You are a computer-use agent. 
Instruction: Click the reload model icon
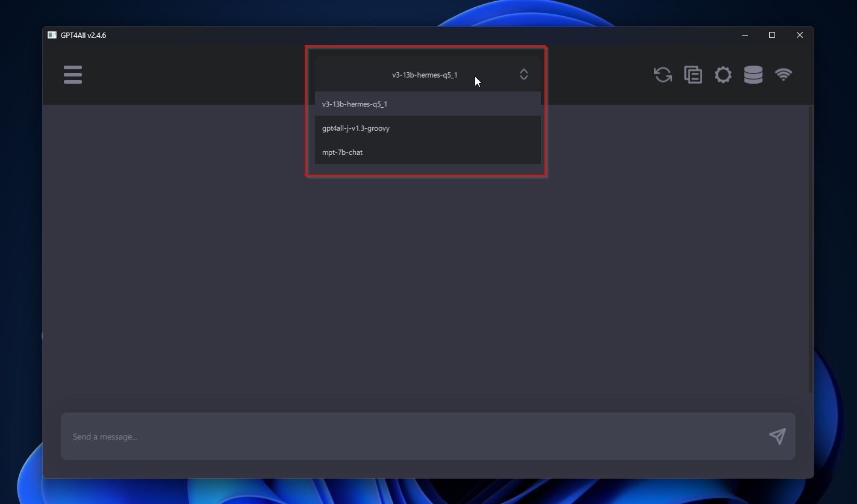663,75
